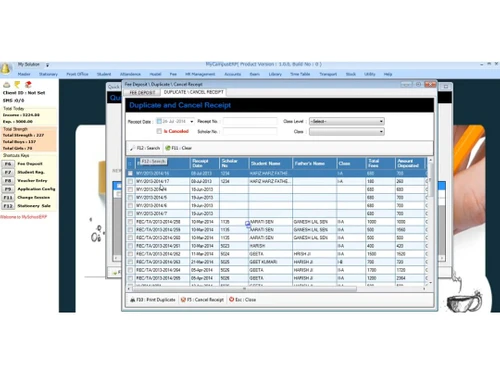This screenshot has height=375, width=500.
Task: Click the grid's scroll-down arrow
Action: pos(431,283)
